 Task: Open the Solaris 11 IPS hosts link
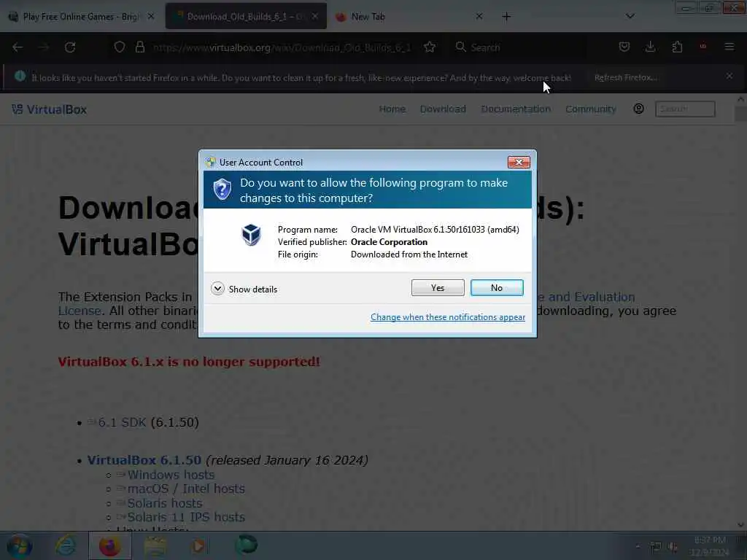point(186,517)
